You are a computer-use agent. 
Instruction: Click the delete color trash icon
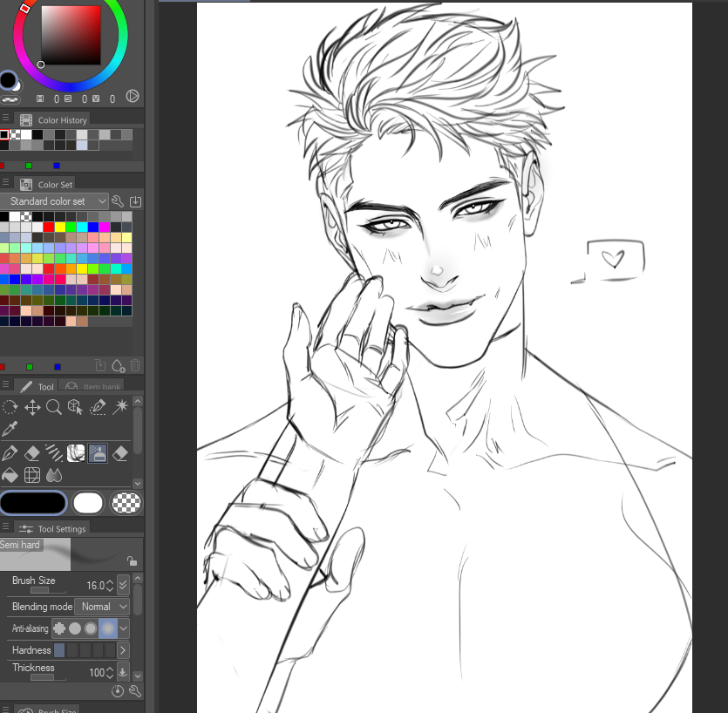135,366
